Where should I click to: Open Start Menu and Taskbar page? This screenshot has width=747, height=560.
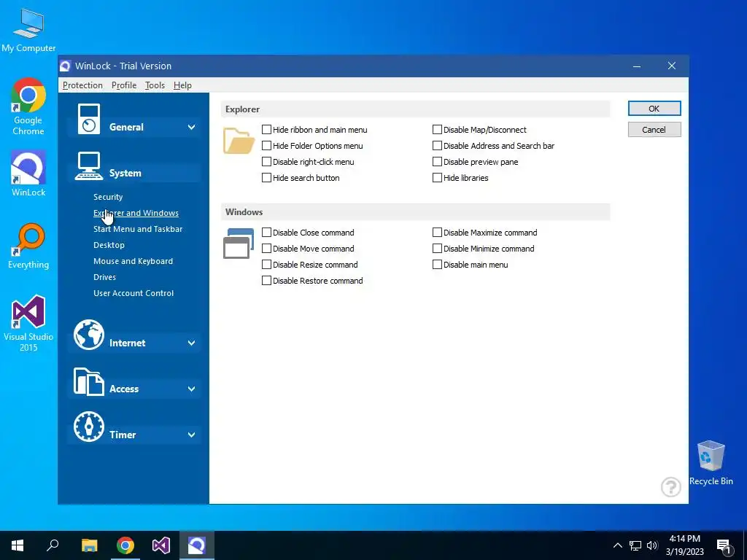(x=138, y=229)
